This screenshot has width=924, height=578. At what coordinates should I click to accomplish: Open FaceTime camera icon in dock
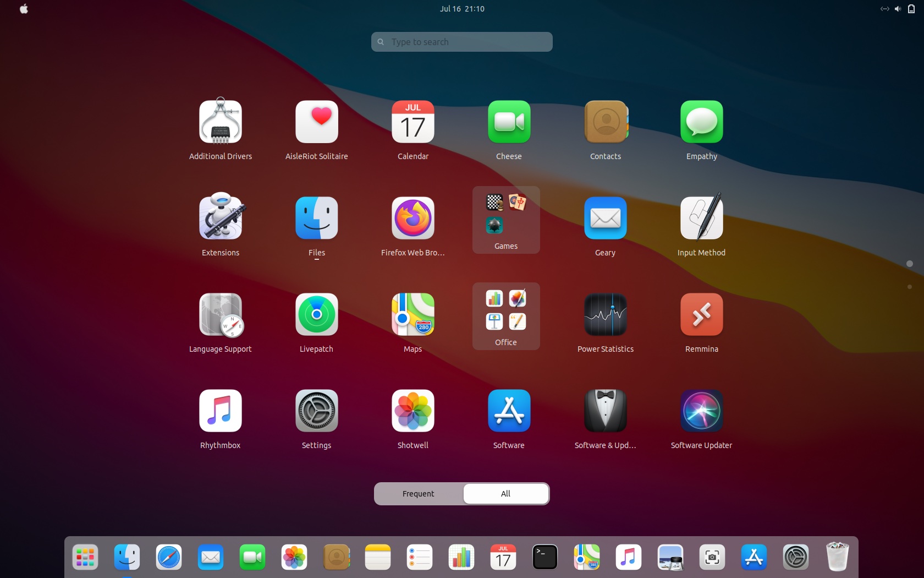coord(252,557)
